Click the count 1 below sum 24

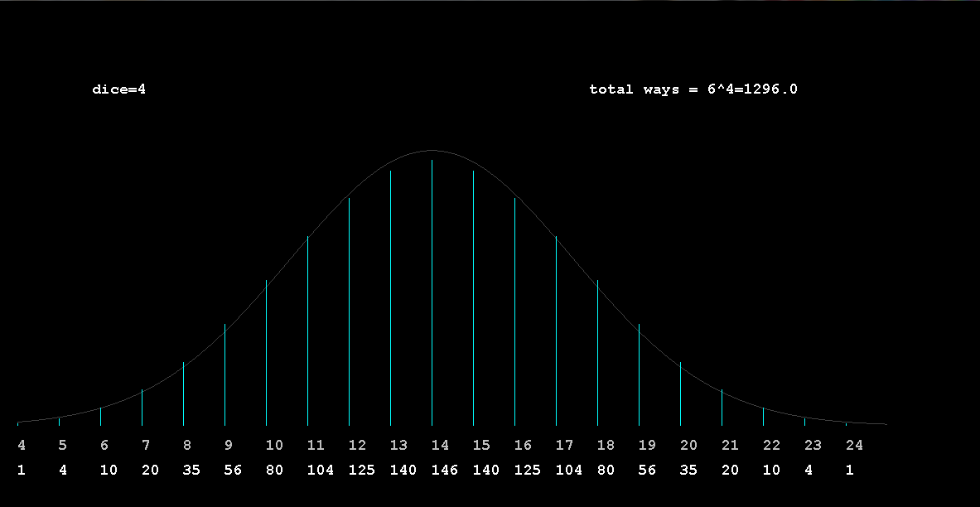point(850,471)
